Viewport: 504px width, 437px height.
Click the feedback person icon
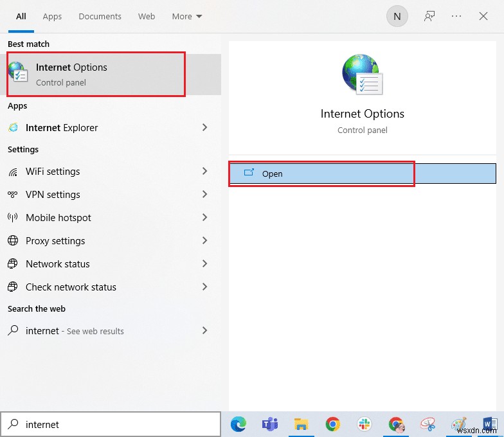[x=429, y=16]
